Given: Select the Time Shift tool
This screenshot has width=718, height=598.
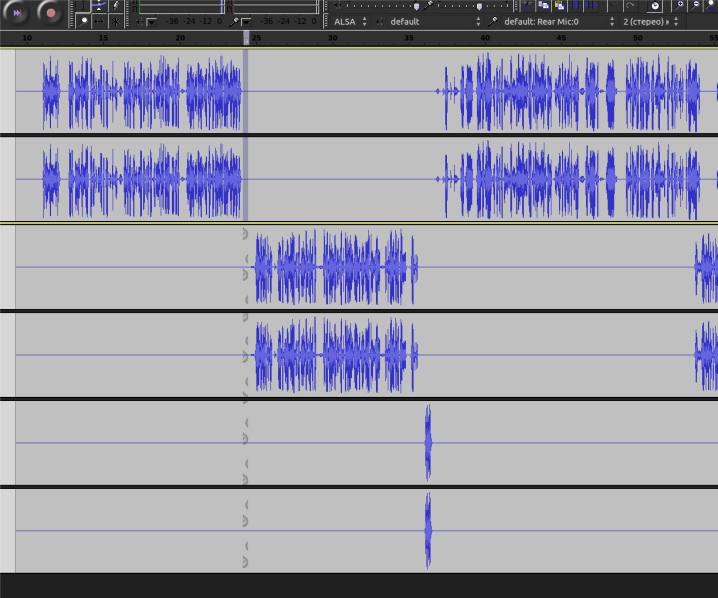Looking at the screenshot, I should click(x=99, y=22).
